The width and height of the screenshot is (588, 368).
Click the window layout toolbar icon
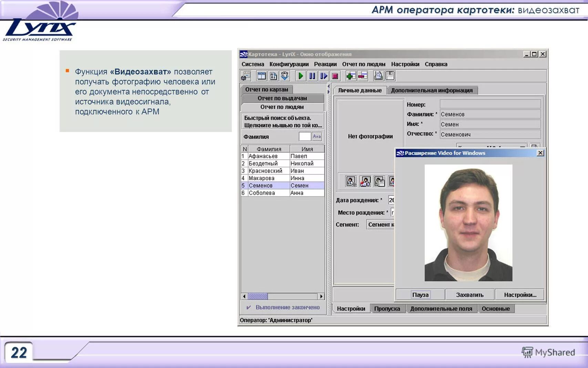[x=262, y=76]
